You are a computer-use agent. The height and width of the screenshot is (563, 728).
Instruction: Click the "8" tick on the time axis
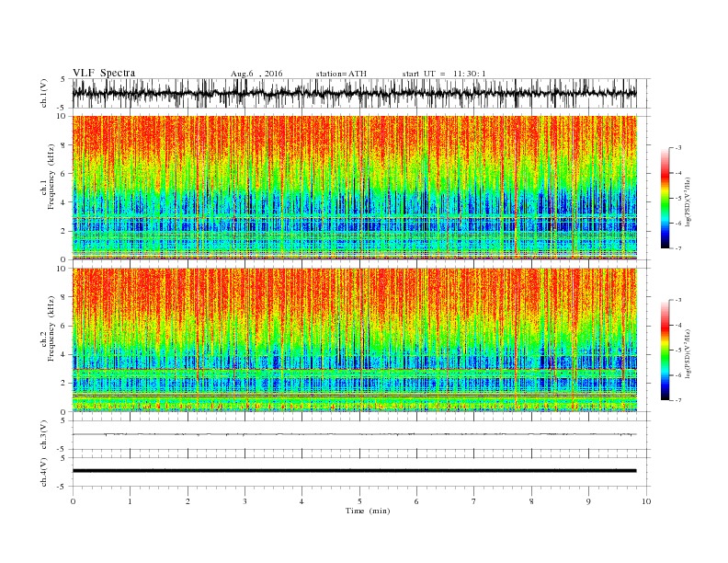[x=531, y=501]
